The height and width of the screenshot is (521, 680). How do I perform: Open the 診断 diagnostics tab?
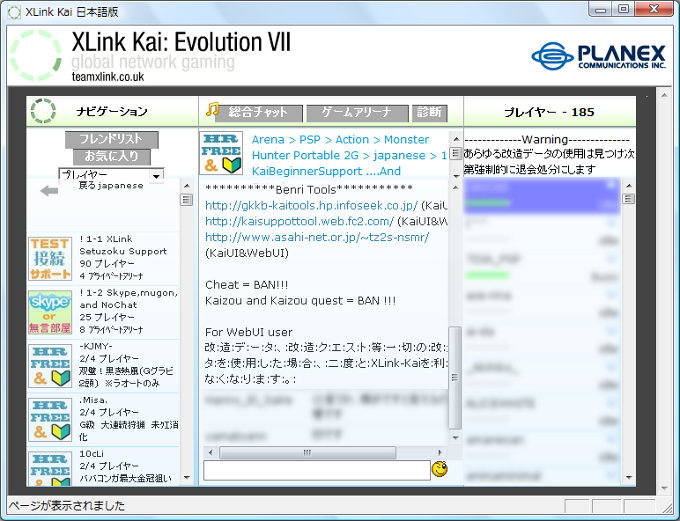[429, 113]
